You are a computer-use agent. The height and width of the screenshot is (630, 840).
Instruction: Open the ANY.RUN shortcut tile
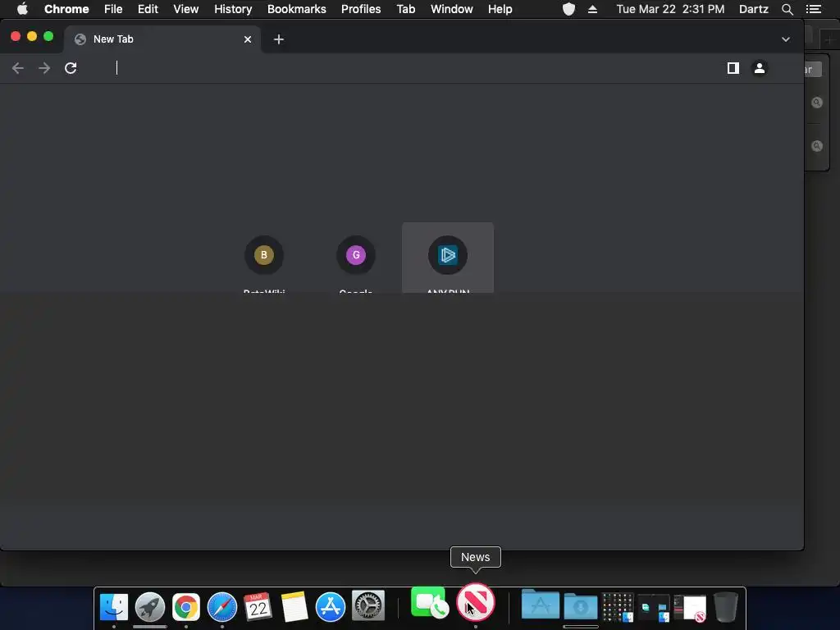pos(448,258)
